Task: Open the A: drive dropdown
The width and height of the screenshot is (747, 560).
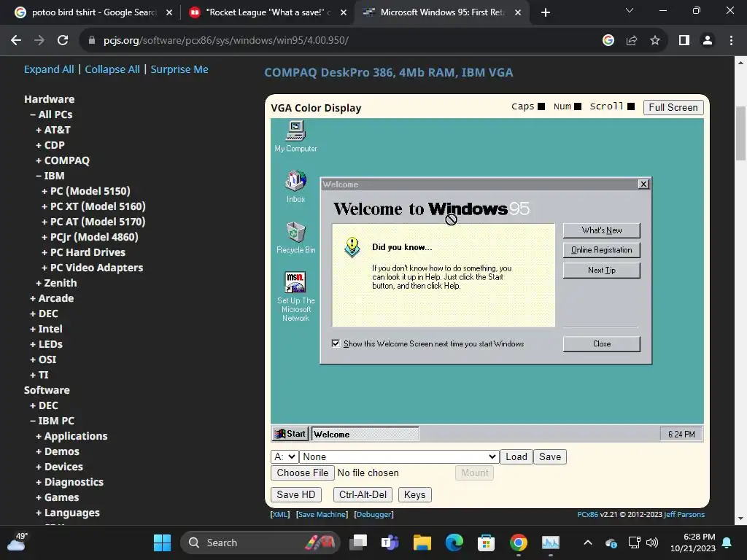Action: pyautogui.click(x=285, y=456)
